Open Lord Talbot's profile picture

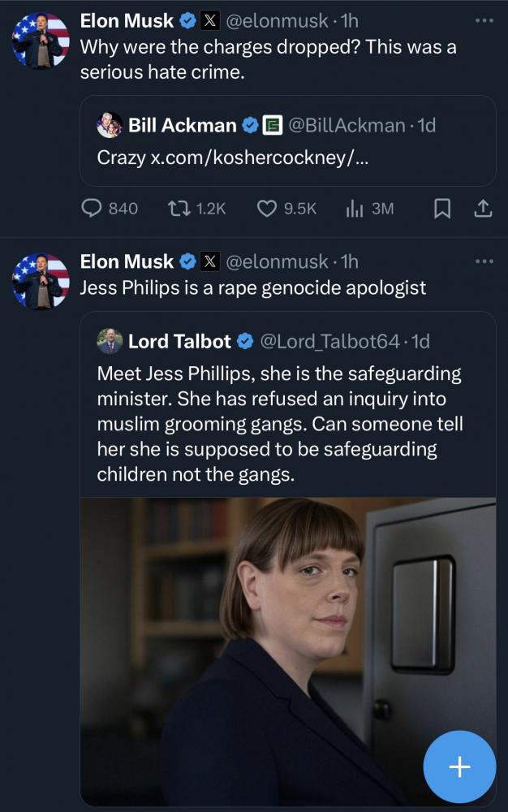pos(110,341)
